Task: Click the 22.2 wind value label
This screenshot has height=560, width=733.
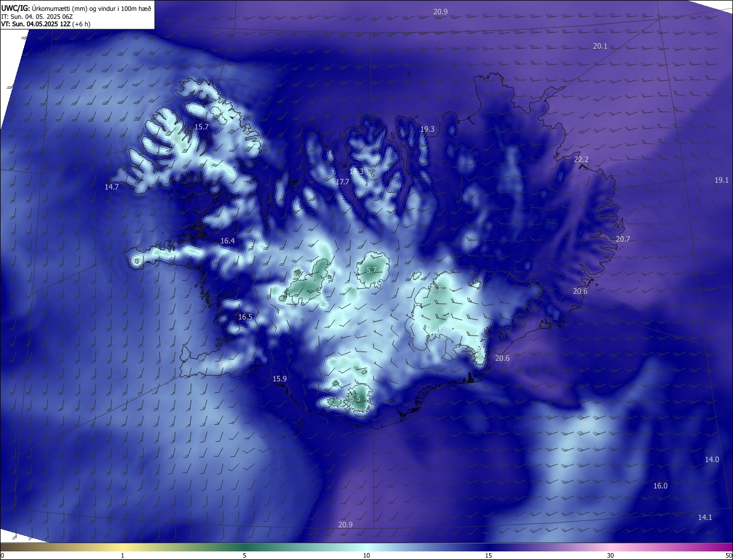Action: 581,160
